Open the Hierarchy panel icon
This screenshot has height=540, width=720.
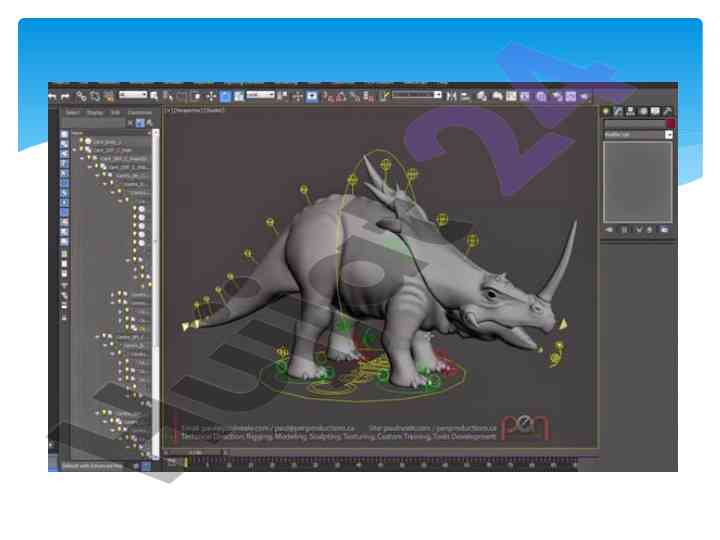pos(631,111)
